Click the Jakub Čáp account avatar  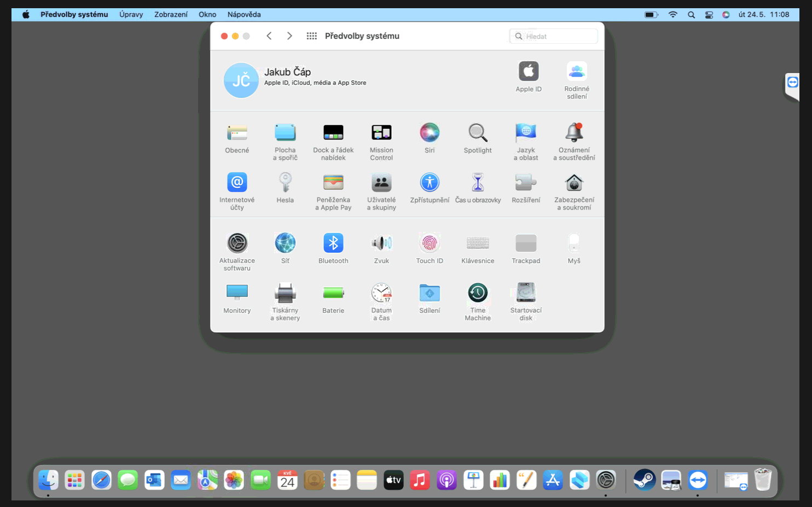pyautogui.click(x=241, y=80)
